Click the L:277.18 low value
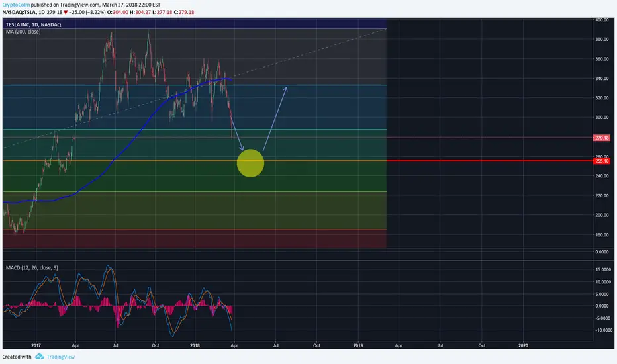Screen dimensions: 617x364 coord(162,12)
